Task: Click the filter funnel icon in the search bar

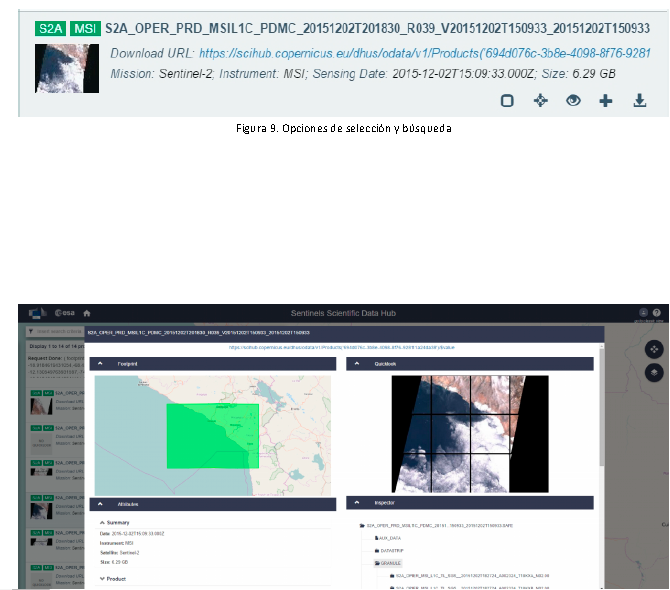Action: pyautogui.click(x=31, y=332)
